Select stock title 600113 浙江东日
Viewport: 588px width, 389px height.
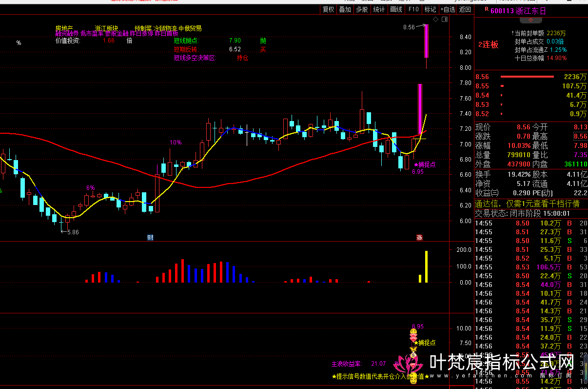coord(518,11)
